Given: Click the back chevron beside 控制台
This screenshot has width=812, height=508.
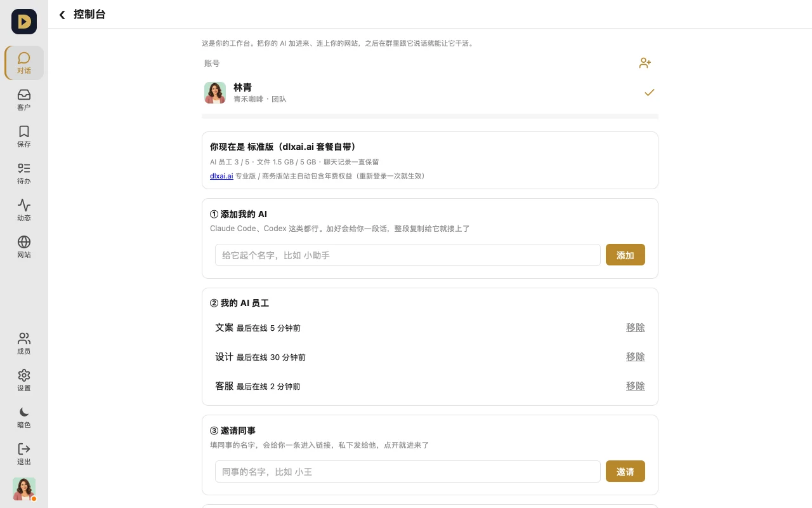Looking at the screenshot, I should (x=62, y=15).
